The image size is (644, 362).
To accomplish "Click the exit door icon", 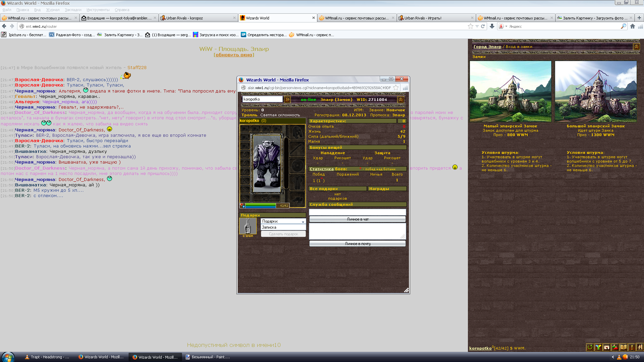I will click(x=640, y=347).
